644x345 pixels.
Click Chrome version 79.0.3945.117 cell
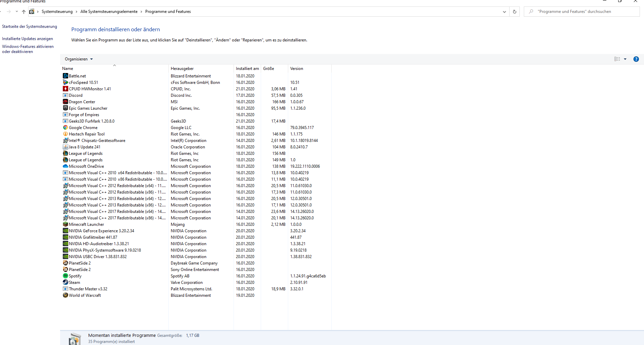(302, 127)
